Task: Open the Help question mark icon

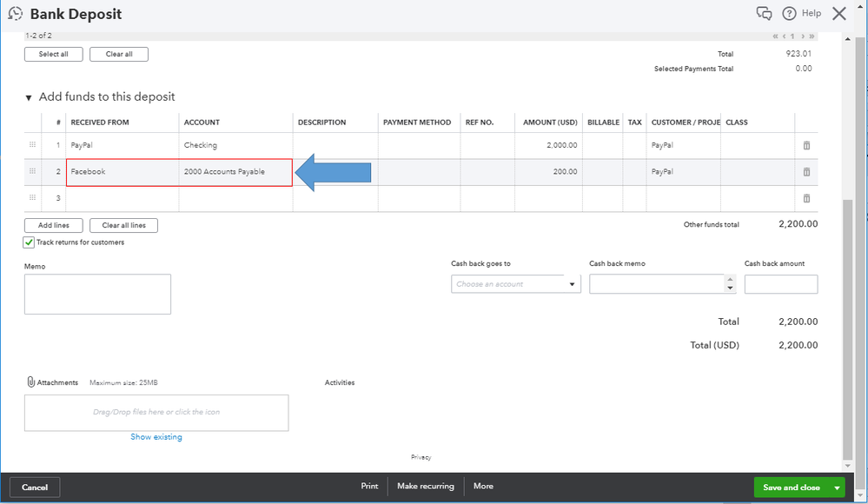Action: 789,13
